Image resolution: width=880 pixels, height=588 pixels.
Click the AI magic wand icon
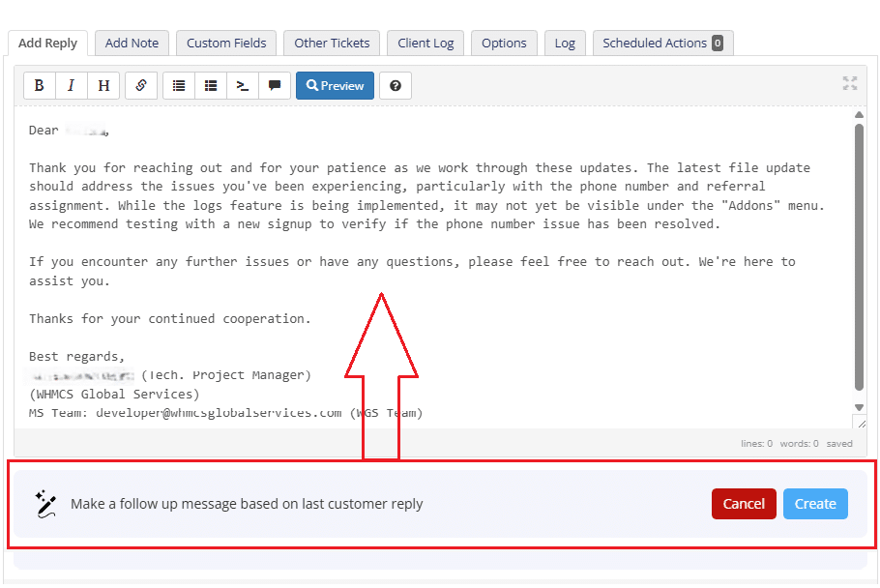tap(45, 503)
